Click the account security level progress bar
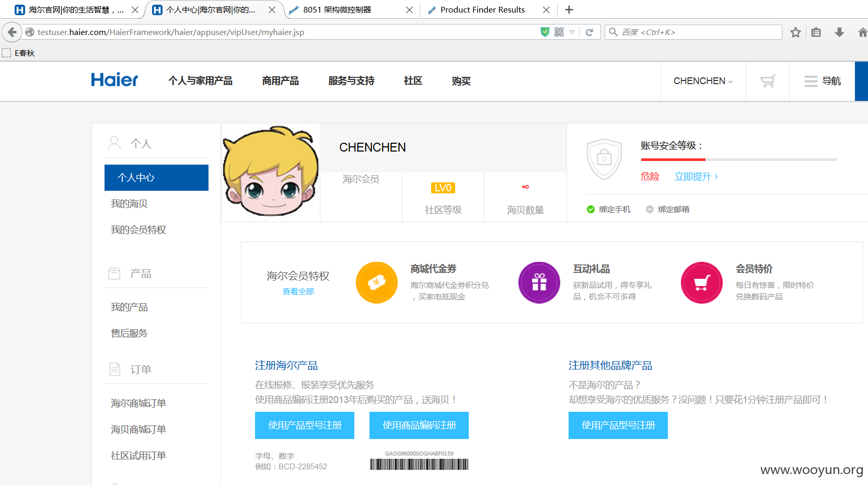The height and width of the screenshot is (485, 868). (x=739, y=159)
